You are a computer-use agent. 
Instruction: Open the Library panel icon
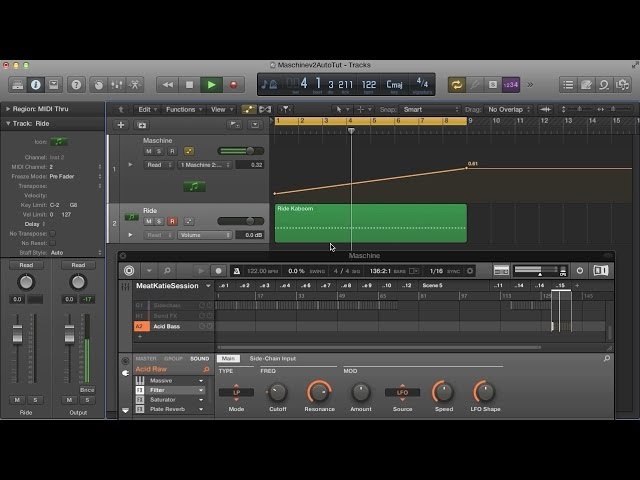(x=18, y=84)
